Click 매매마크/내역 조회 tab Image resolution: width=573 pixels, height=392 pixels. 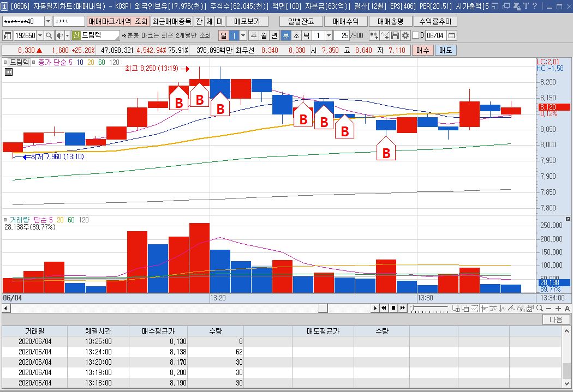point(118,21)
